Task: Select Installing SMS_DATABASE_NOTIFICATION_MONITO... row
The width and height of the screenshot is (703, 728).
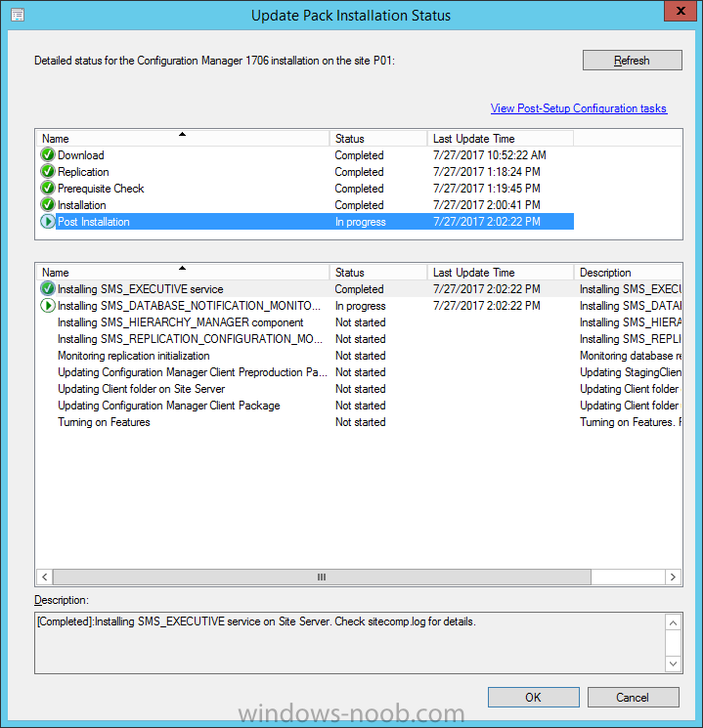Action: [x=359, y=306]
